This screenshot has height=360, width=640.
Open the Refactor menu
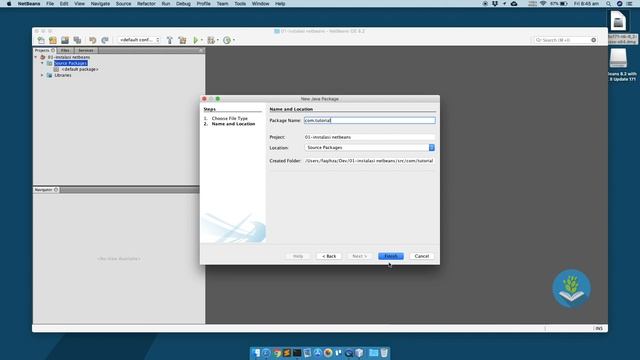tap(146, 4)
